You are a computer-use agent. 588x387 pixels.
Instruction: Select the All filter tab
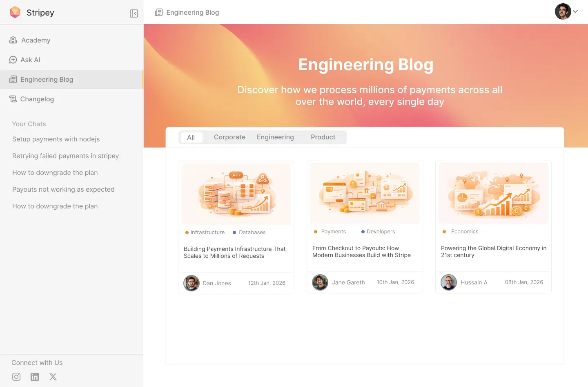[191, 137]
